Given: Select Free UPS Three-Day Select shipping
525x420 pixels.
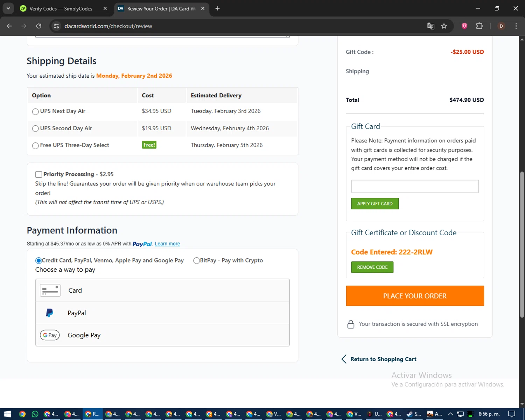Looking at the screenshot, I should (x=35, y=146).
